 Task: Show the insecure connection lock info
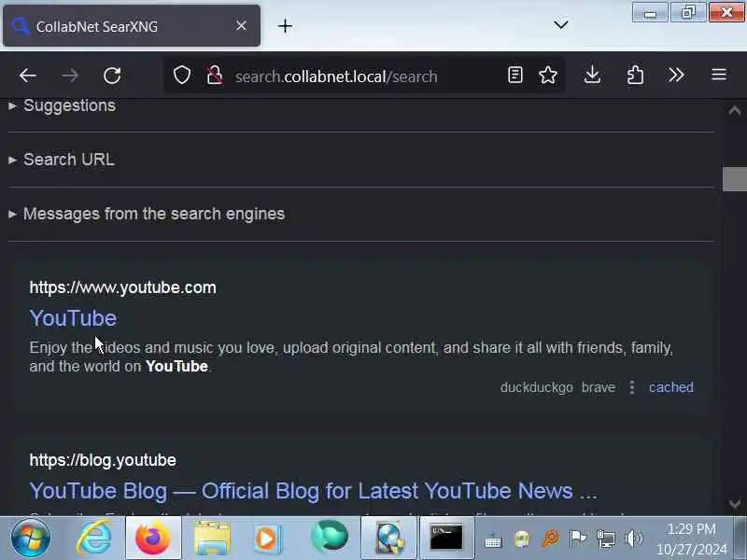215,76
